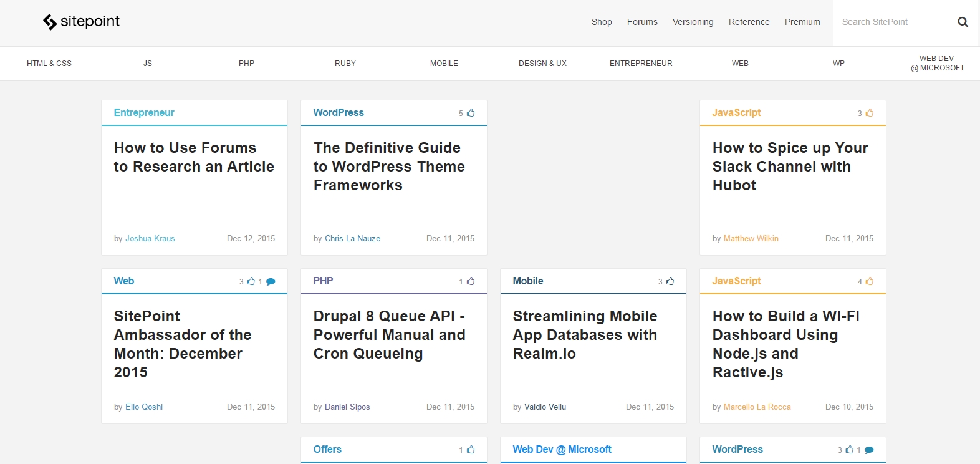Read How to Use Forums to Research article
Viewport: 980px width, 464px height.
pos(194,157)
